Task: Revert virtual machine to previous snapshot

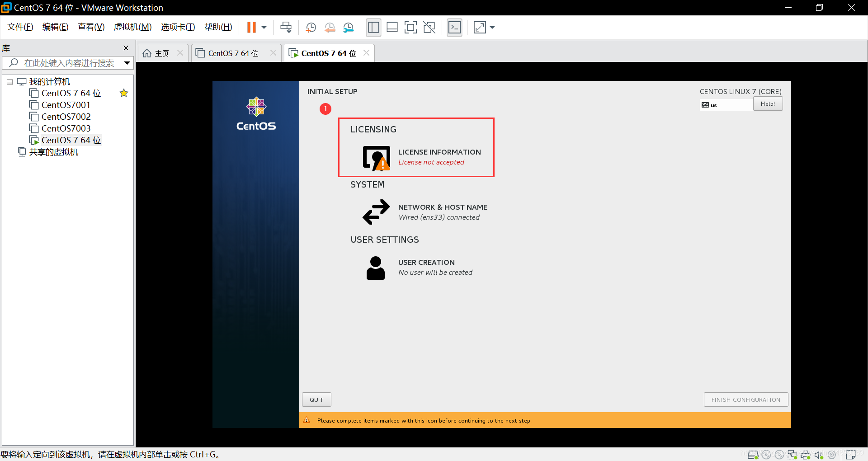Action: (x=330, y=28)
